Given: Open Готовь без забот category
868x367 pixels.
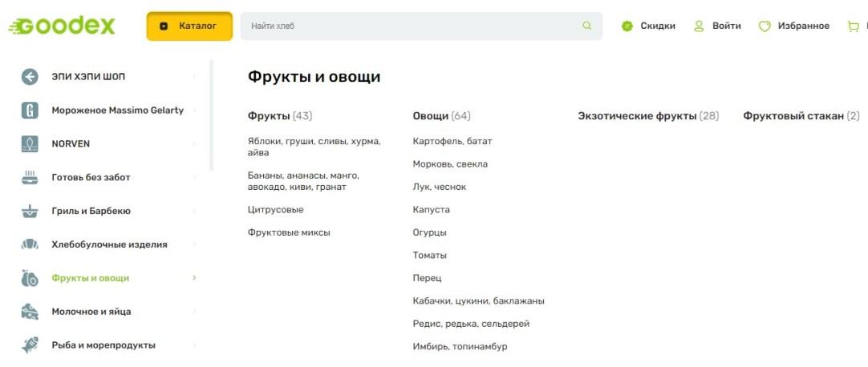Looking at the screenshot, I should pos(91,177).
